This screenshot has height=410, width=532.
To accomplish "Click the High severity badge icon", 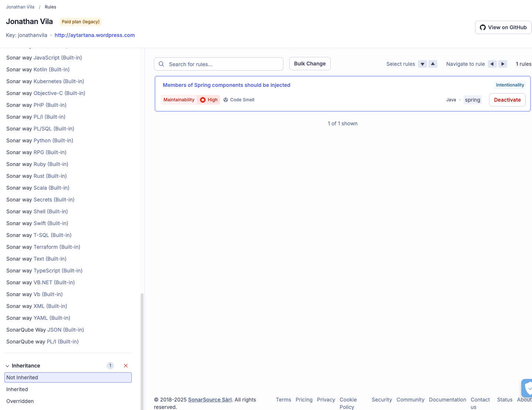I will pos(203,100).
